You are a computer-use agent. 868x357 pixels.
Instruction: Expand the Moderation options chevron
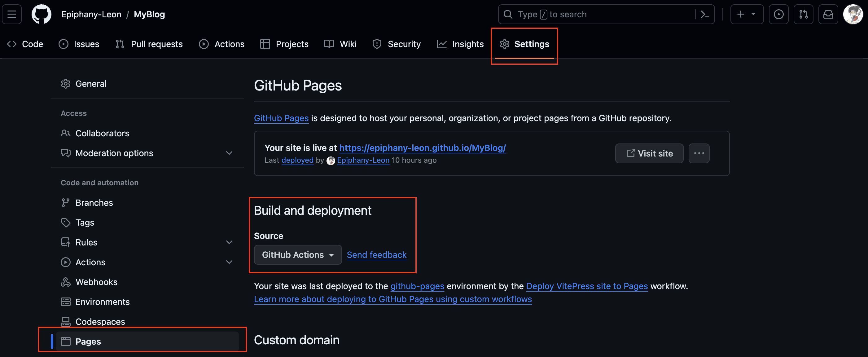click(229, 153)
